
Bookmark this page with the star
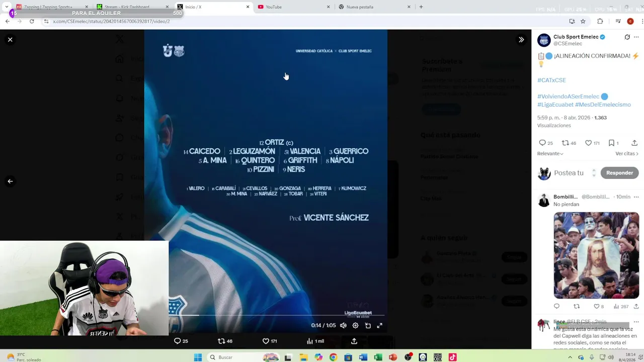[583, 21]
